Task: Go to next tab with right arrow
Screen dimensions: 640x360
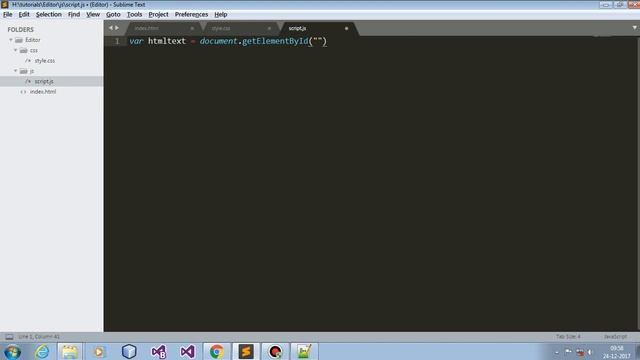Action: tap(117, 28)
